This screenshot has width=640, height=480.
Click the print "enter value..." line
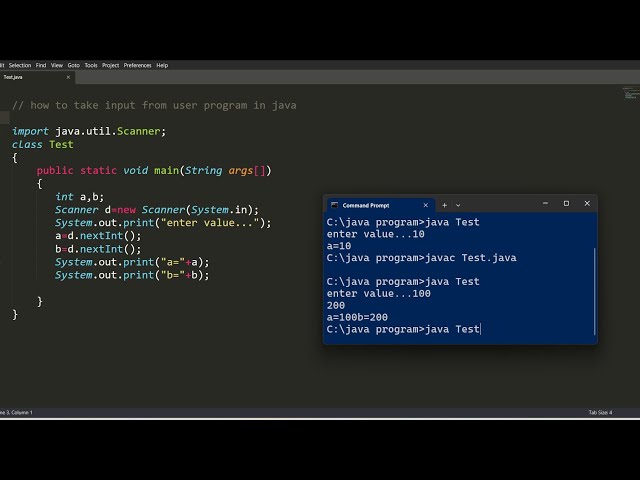[x=163, y=223]
